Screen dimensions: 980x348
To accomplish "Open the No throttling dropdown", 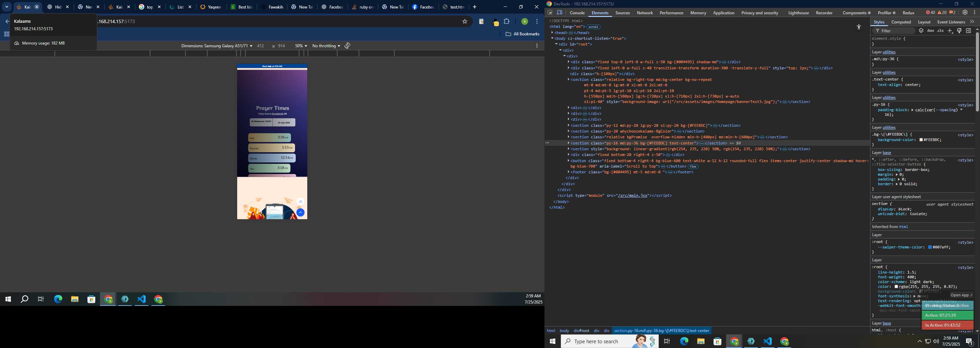I will (326, 46).
